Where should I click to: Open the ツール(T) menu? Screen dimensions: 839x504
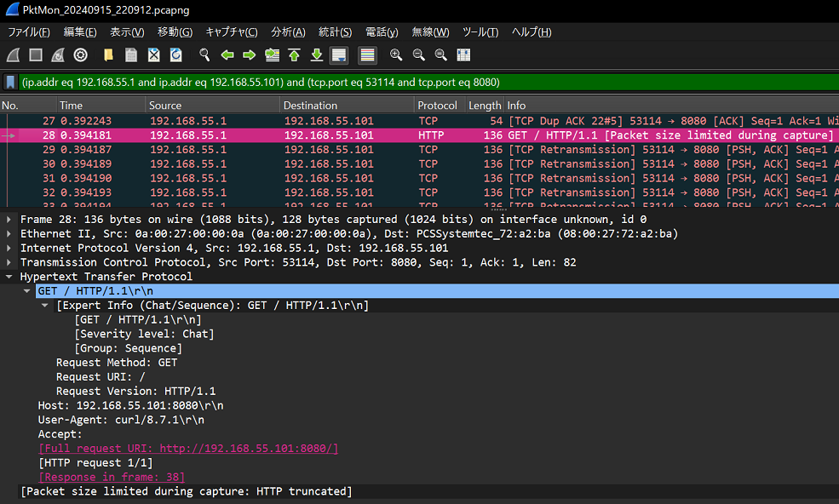480,32
